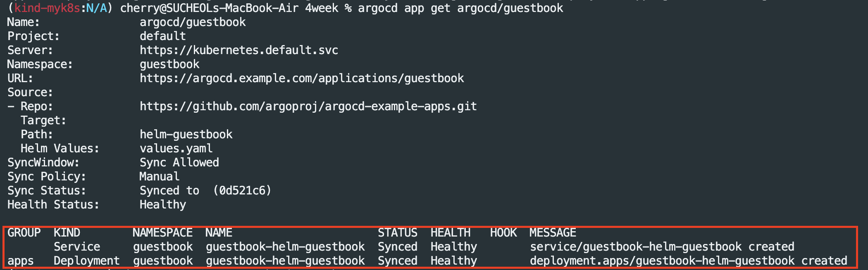Select message 'service/guestbook-helm-guestbook created'
Viewport: 868px width, 270px height.
point(662,247)
